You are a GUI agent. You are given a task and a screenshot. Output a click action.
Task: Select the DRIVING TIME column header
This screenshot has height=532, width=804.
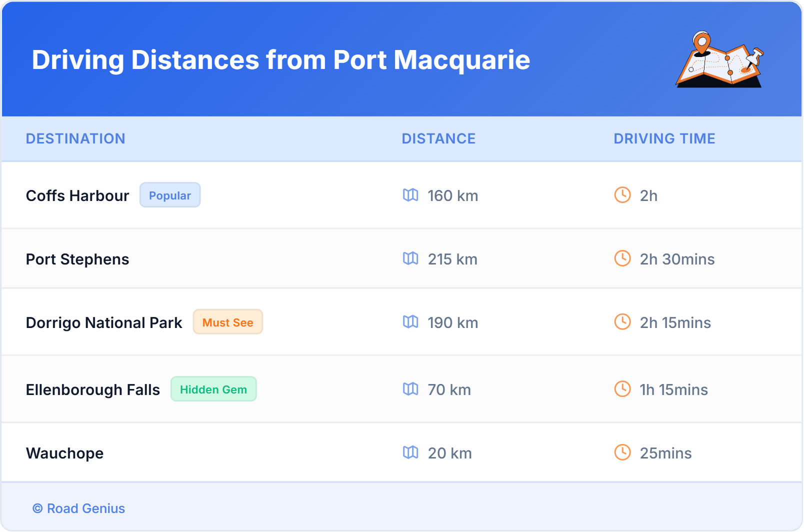[664, 138]
